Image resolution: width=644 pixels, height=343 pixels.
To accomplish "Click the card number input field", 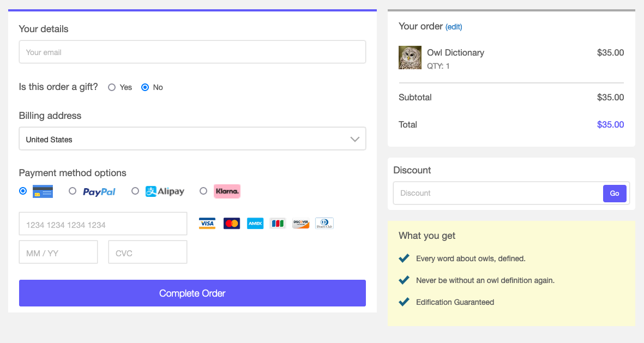I will coord(103,224).
